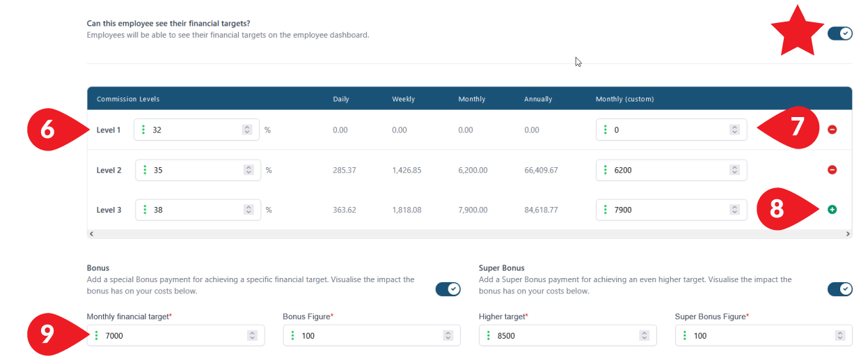Edit the Super Bonus Figure field
The image size is (868, 363).
click(764, 336)
